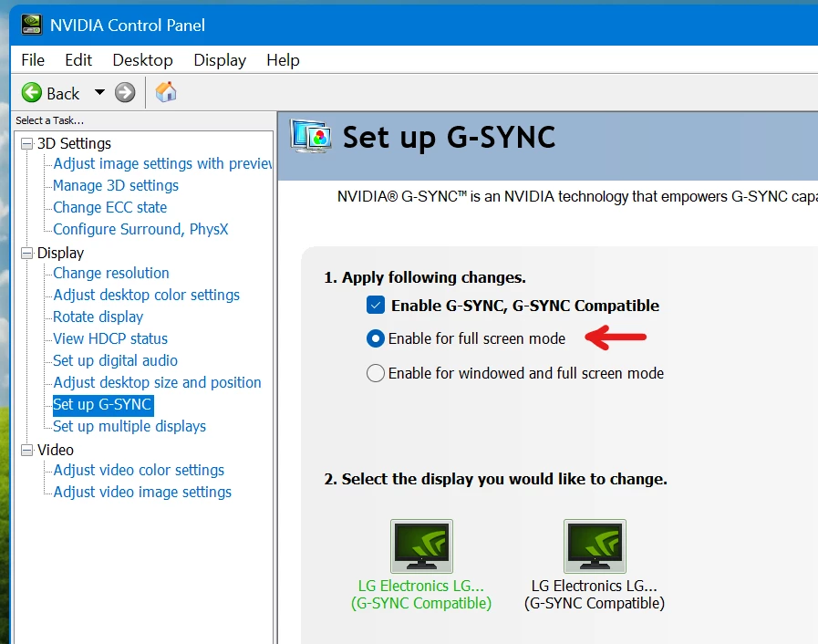Go to the Home page icon
This screenshot has height=644, width=818.
pos(166,92)
